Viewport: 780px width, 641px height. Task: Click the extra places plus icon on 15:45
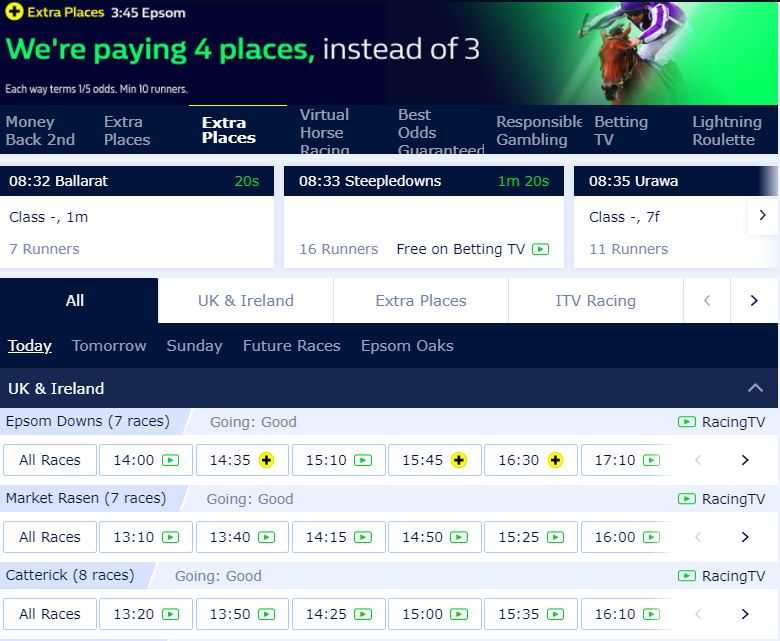click(459, 460)
